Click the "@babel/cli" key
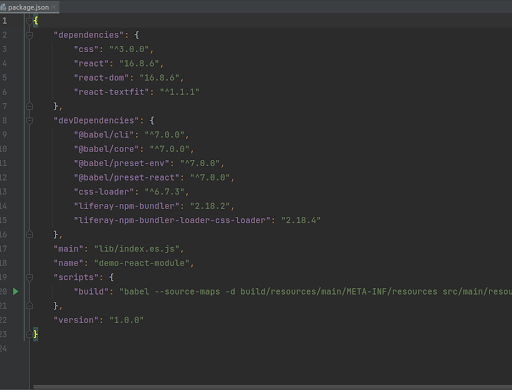This screenshot has width=512, height=390. click(x=104, y=135)
